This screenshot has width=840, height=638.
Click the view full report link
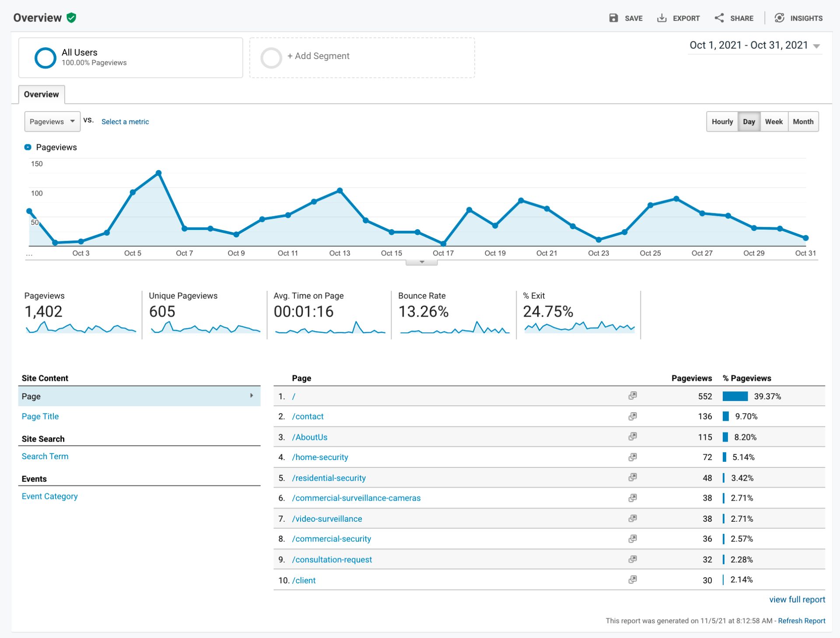coord(797,600)
